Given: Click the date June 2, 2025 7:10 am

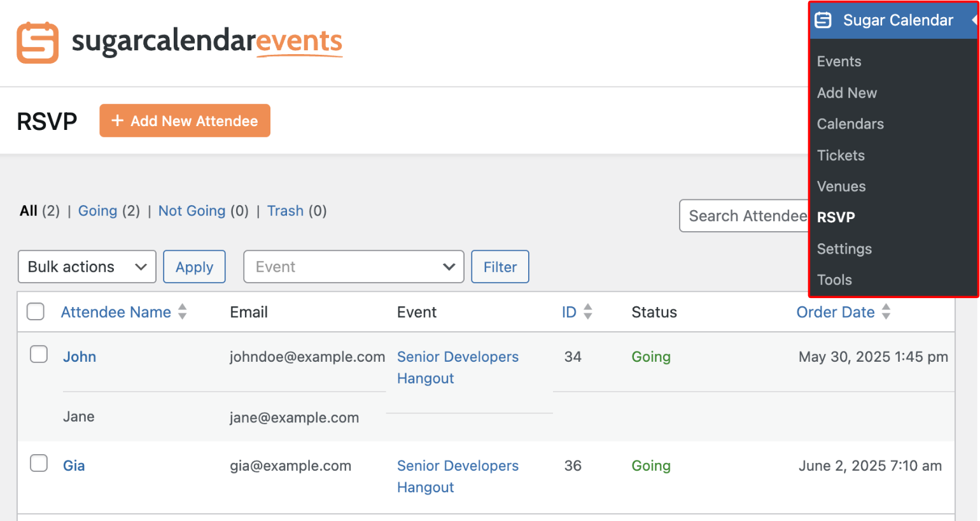Looking at the screenshot, I should tap(870, 466).
